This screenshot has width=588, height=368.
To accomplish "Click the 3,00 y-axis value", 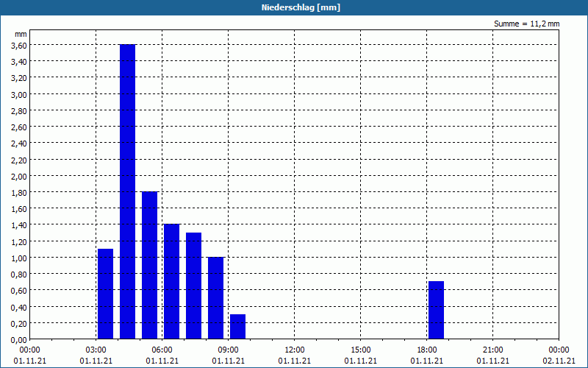I will [19, 94].
